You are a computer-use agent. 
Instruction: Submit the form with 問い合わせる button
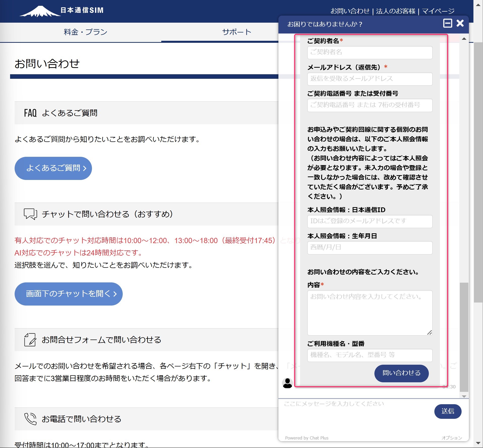click(x=401, y=373)
